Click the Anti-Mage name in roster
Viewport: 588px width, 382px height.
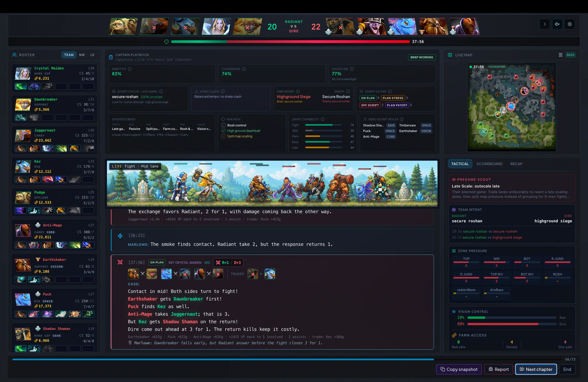52,225
